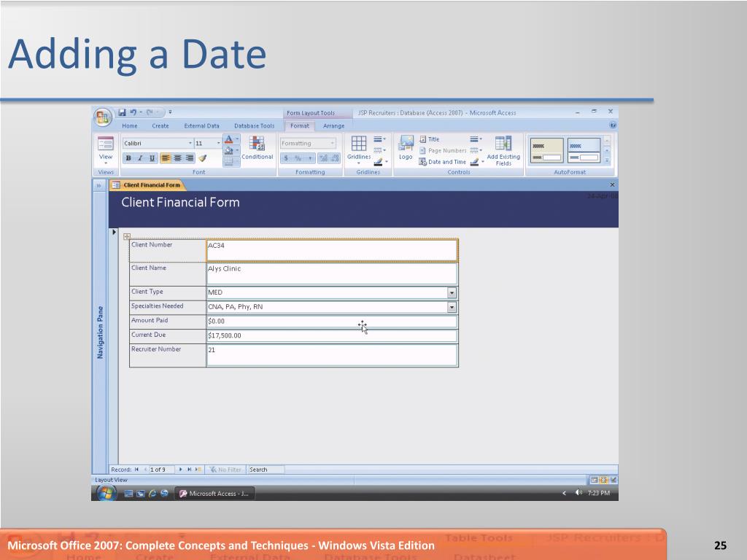The width and height of the screenshot is (747, 560).
Task: Close the Client Financial Form object
Action: click(612, 184)
